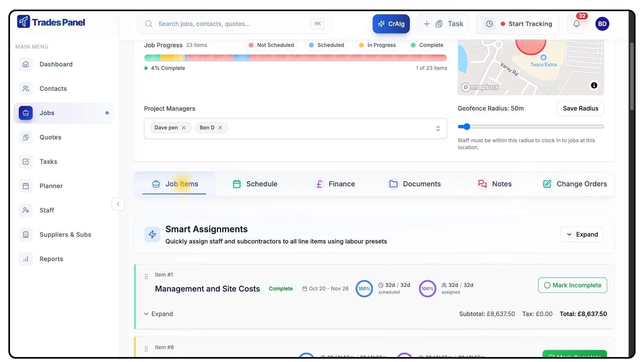Image resolution: width=644 pixels, height=362 pixels.
Task: Expand the Smart Assignments section
Action: coord(582,234)
